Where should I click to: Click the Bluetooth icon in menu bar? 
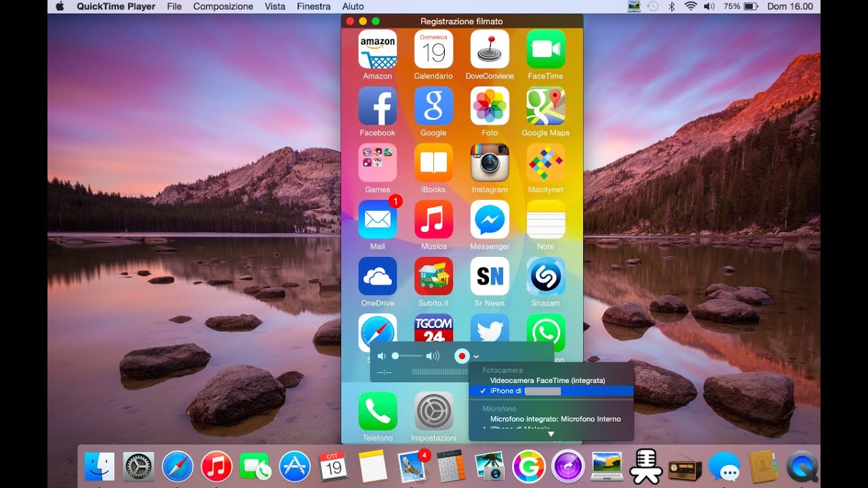pos(671,6)
